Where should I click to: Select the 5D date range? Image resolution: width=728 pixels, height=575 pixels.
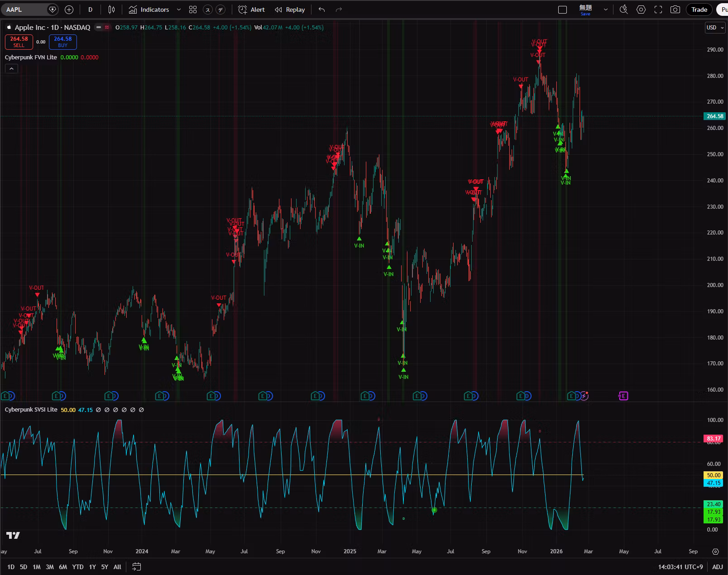click(x=24, y=567)
